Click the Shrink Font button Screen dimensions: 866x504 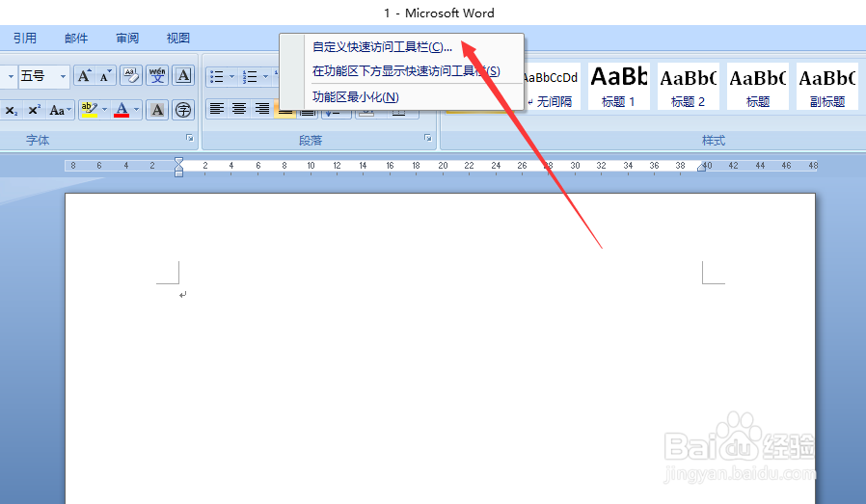point(105,75)
